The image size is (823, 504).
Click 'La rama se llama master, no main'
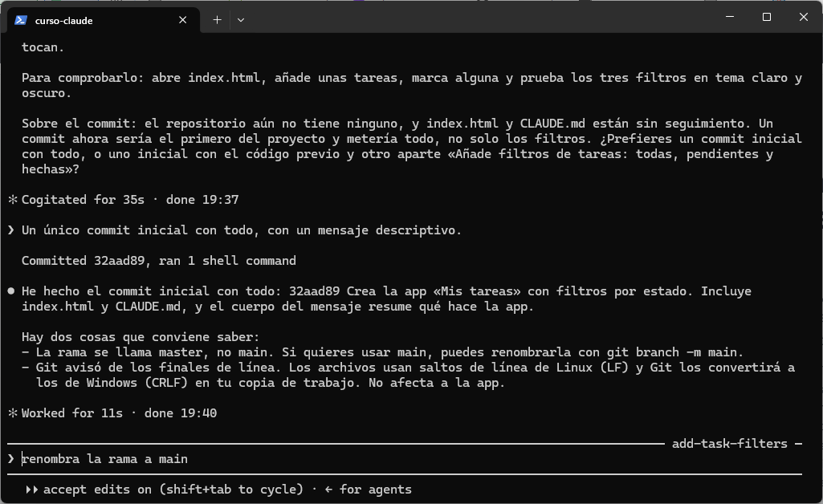click(155, 352)
